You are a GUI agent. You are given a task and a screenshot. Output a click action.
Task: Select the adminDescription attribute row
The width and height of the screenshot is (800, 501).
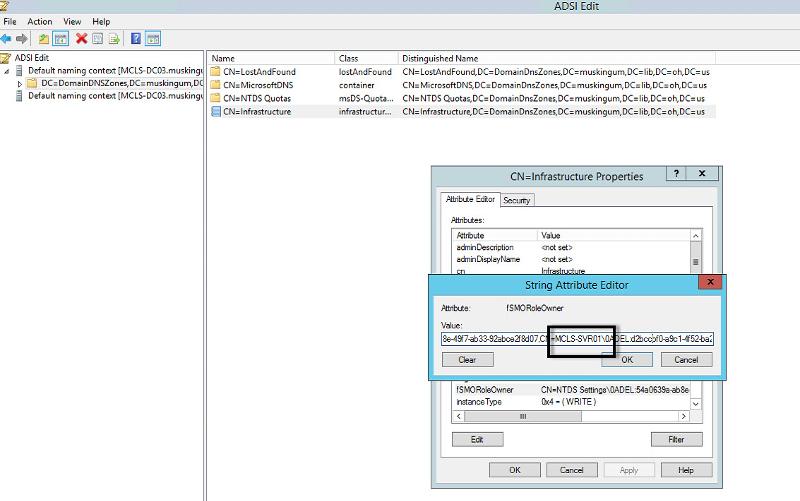[x=571, y=247]
